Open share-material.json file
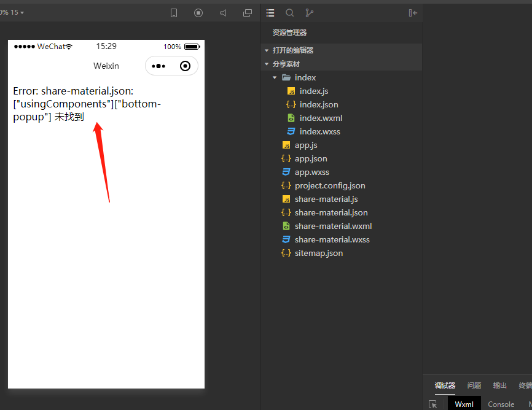The width and height of the screenshot is (532, 410). pyautogui.click(x=341, y=212)
